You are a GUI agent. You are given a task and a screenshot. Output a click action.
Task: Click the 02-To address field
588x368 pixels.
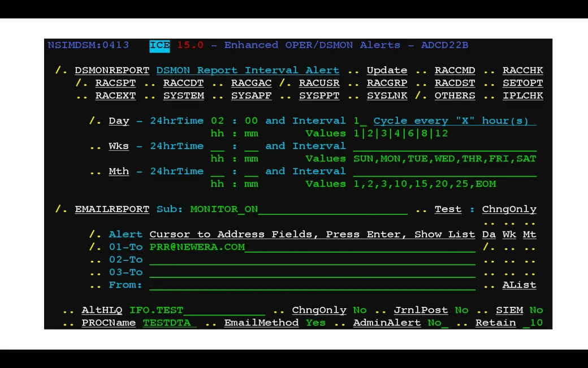click(x=312, y=260)
